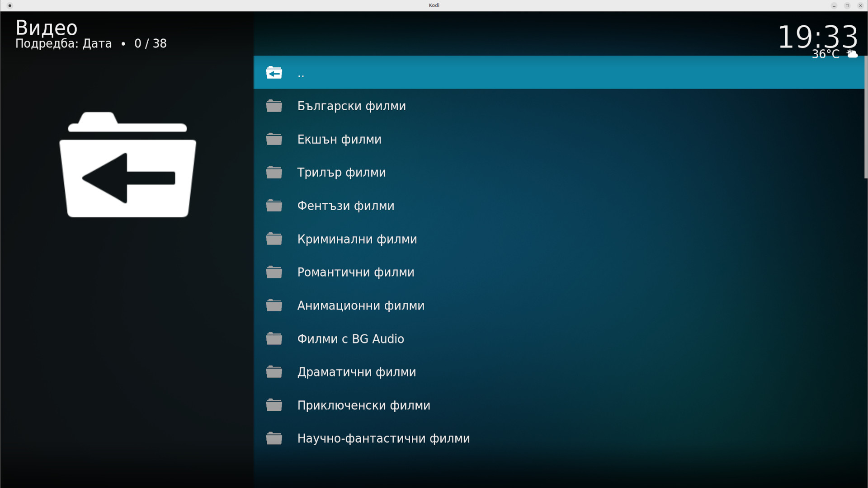Select the '..' parent directory entry

pos(559,72)
